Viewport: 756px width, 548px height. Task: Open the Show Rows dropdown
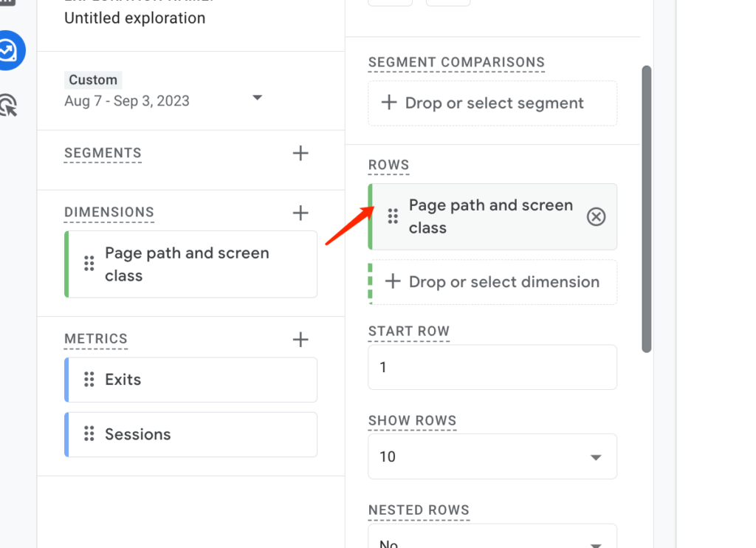click(x=492, y=456)
